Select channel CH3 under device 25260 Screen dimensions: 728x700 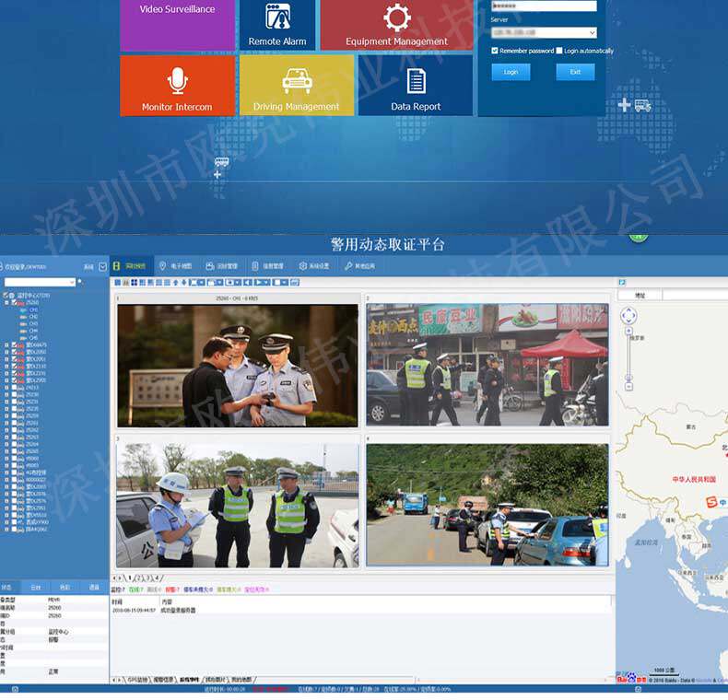click(33, 323)
